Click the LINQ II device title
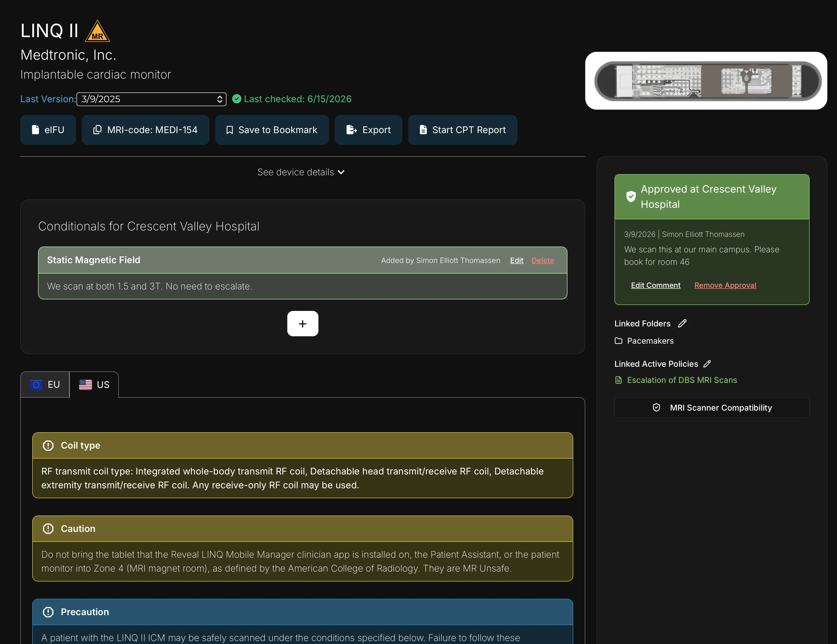The width and height of the screenshot is (837, 644). pyautogui.click(x=49, y=31)
